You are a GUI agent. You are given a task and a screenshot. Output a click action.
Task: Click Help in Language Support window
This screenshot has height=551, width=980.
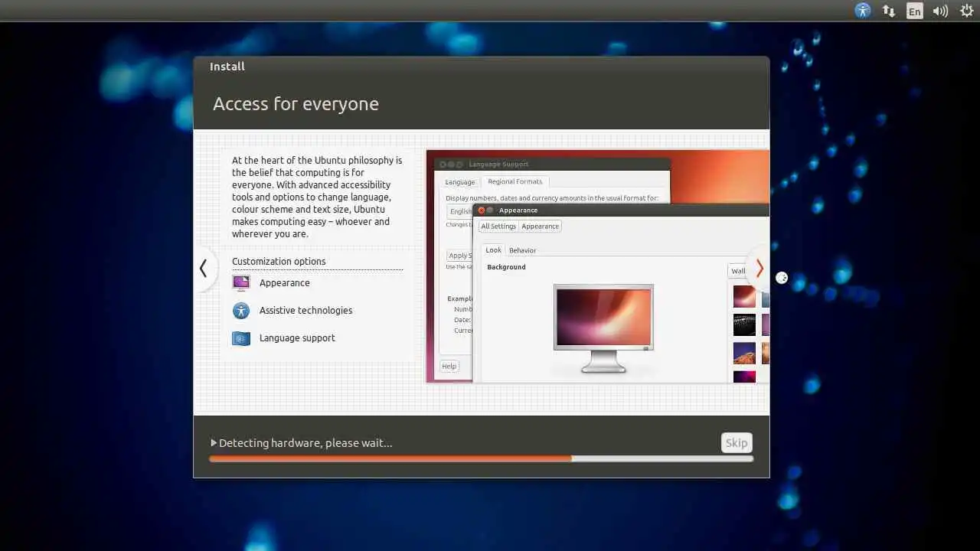(449, 366)
